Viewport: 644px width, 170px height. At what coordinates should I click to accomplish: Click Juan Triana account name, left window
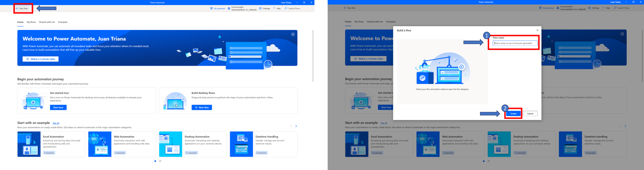pyautogui.click(x=286, y=2)
